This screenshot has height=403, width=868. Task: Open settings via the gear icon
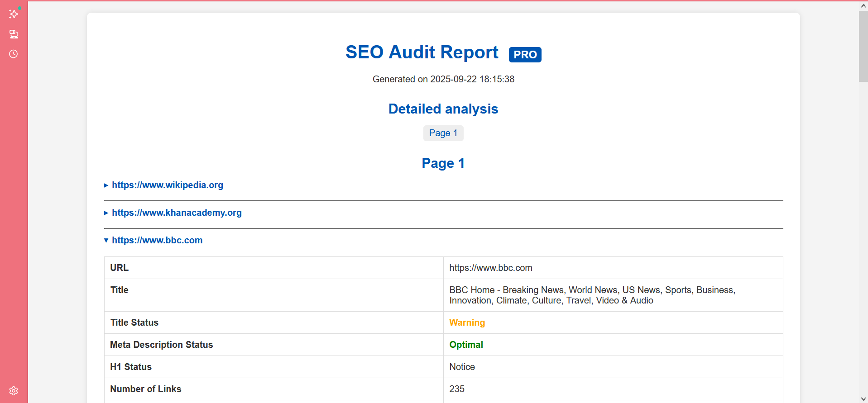coord(14,390)
